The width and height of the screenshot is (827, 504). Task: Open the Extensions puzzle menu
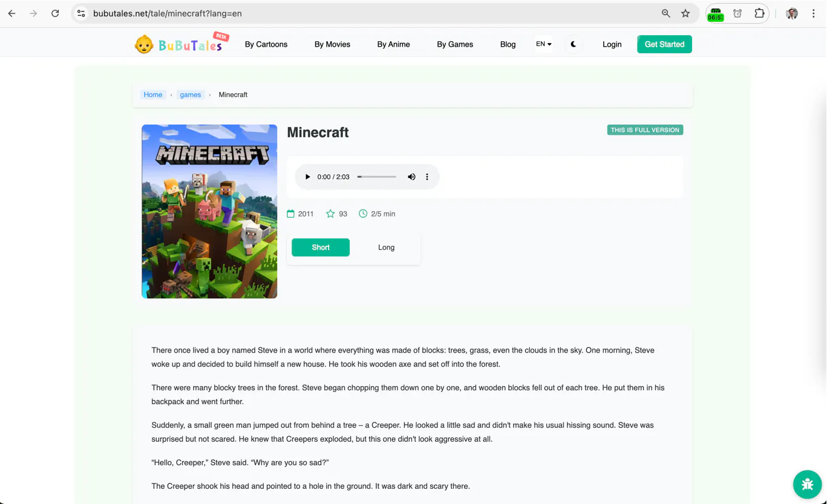coord(759,13)
